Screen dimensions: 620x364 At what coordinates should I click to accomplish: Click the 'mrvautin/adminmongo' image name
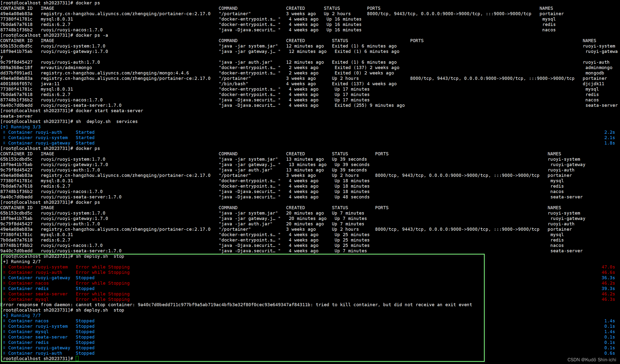click(x=66, y=68)
